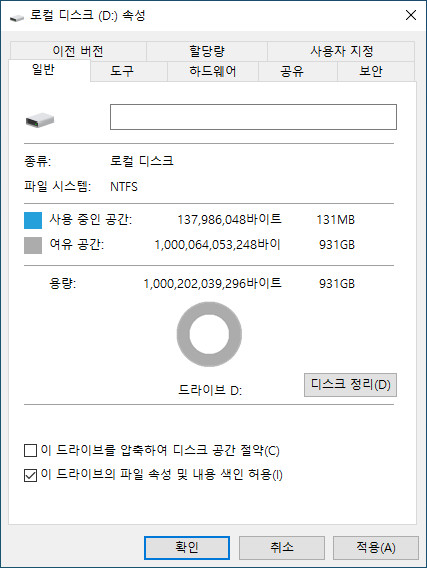The height and width of the screenshot is (568, 427).
Task: Click the 드라이브 D: label
Action: [210, 390]
